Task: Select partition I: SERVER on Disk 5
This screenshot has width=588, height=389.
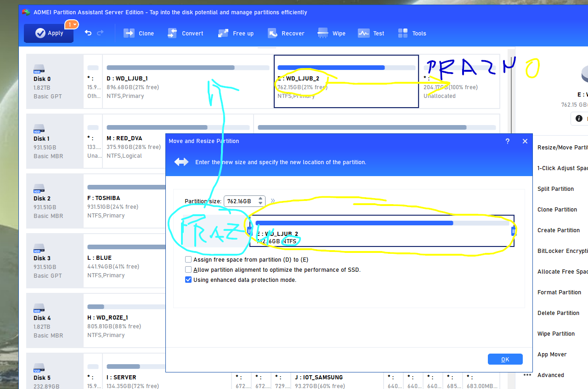Action: 166,371
